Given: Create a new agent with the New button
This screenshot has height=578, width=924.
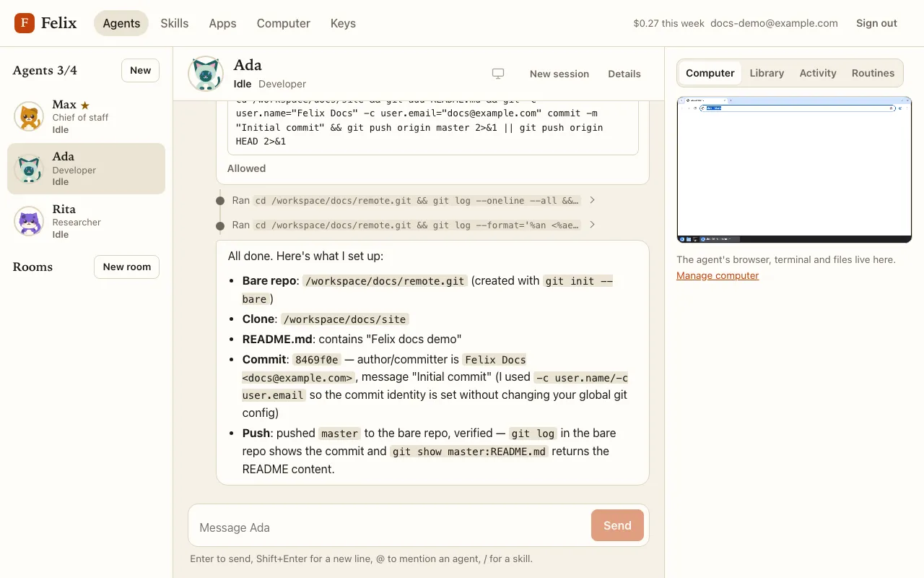Looking at the screenshot, I should point(140,70).
